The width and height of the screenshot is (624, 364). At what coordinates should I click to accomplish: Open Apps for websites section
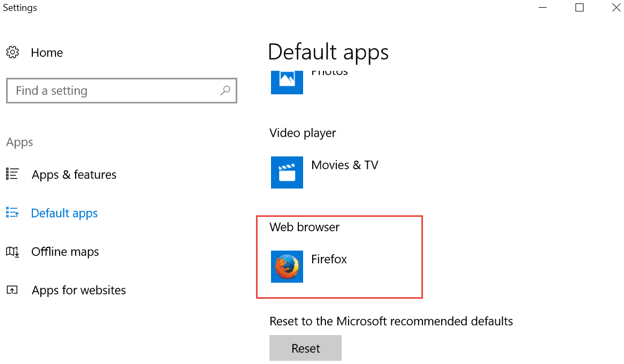(x=79, y=290)
